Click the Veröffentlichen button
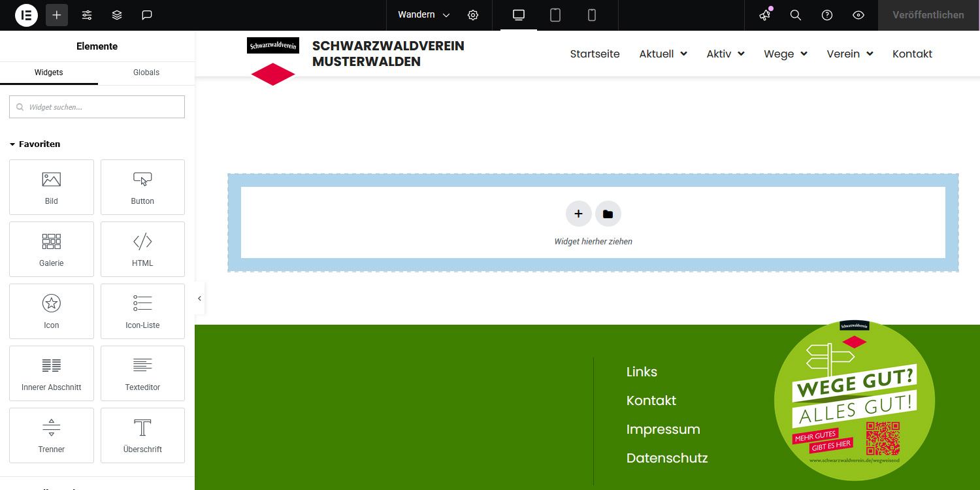The image size is (980, 490). pos(928,14)
